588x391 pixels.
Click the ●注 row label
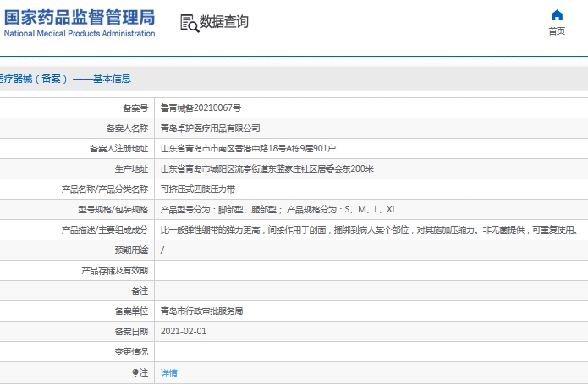[x=140, y=372]
